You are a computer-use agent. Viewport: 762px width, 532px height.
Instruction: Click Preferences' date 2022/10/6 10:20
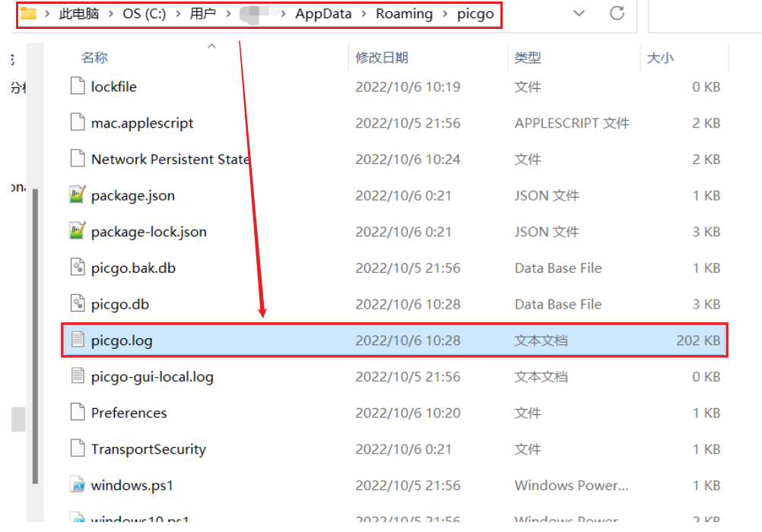[x=408, y=413]
